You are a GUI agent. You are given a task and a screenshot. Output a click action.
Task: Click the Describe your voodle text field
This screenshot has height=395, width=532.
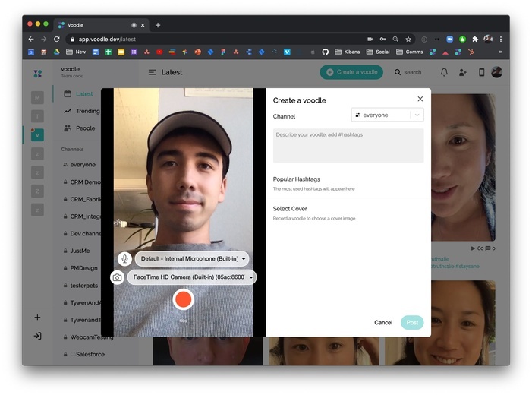click(348, 145)
